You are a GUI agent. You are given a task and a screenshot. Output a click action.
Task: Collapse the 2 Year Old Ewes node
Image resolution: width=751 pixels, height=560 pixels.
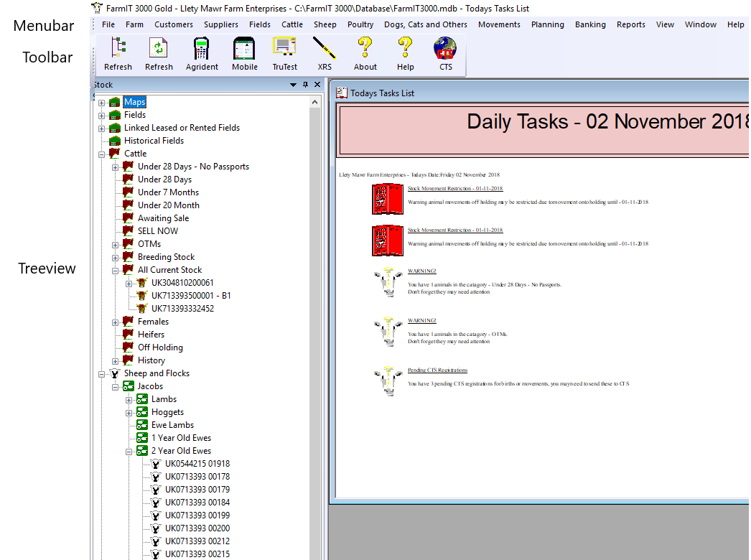click(129, 452)
